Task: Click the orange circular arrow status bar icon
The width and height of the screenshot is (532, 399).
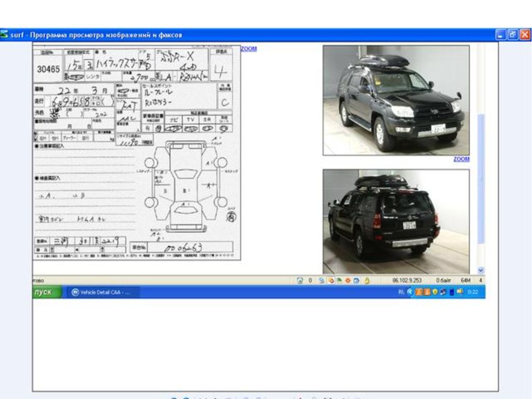Action: click(x=331, y=281)
